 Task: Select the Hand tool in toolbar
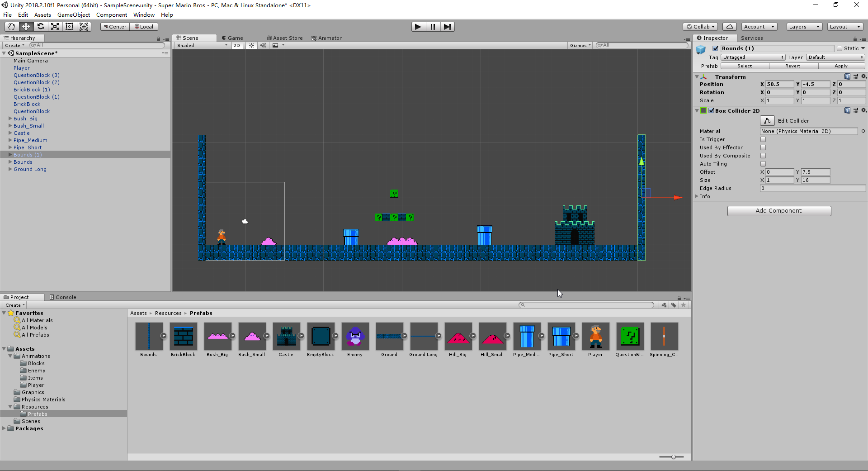pos(11,27)
